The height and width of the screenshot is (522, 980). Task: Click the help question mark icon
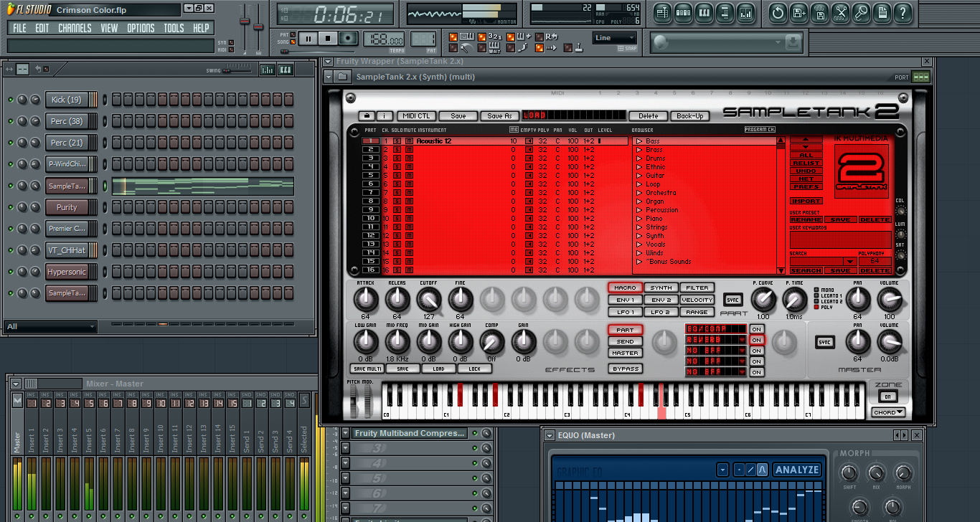(903, 12)
